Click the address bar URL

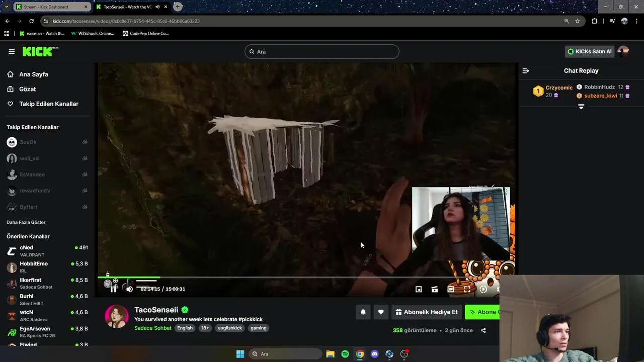pos(126,21)
